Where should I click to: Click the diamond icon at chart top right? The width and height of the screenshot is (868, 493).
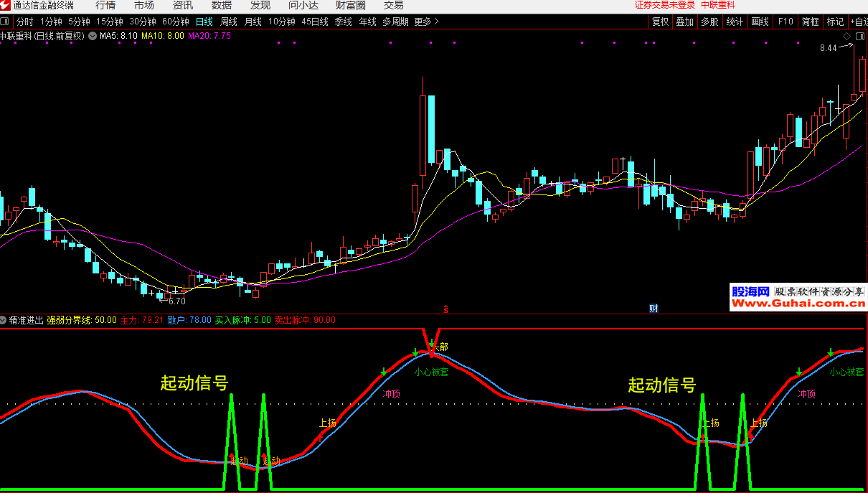[847, 36]
